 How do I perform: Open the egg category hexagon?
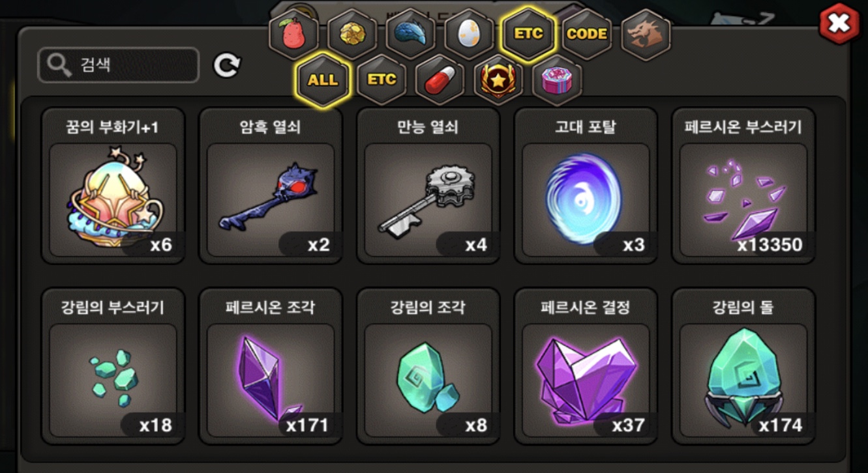pos(470,34)
